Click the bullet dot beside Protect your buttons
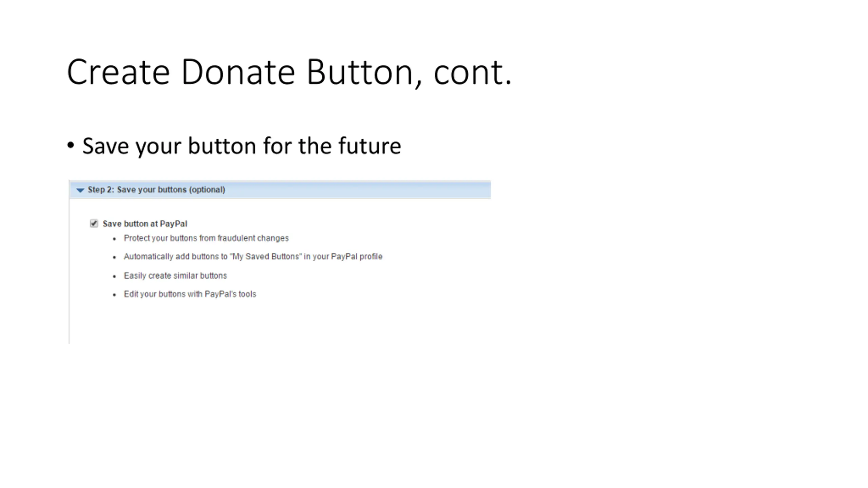 coord(114,239)
